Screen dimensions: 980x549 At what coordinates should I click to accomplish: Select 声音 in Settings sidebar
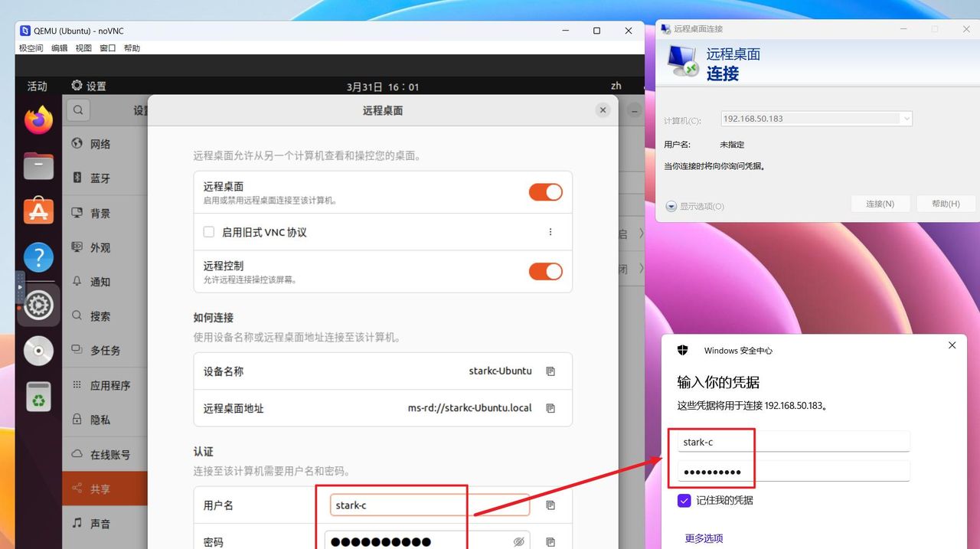click(105, 524)
